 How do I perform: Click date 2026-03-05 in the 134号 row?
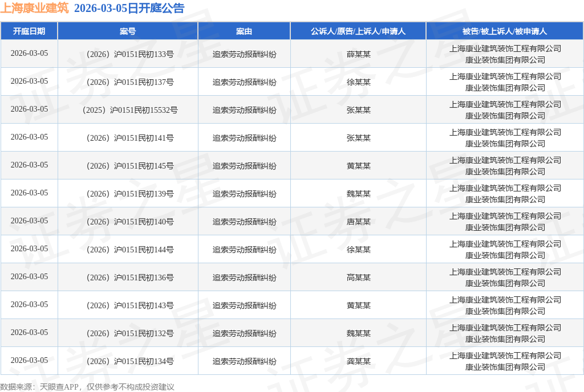[x=29, y=360]
